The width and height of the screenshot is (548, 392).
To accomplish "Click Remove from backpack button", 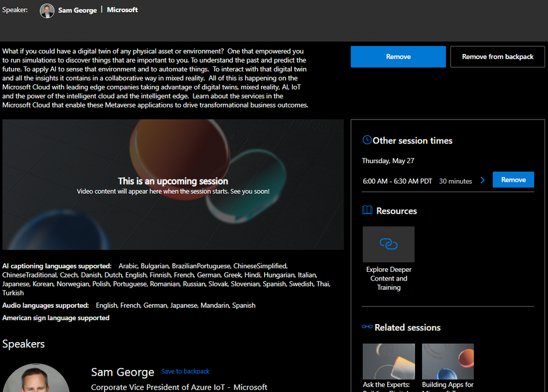I will (497, 57).
